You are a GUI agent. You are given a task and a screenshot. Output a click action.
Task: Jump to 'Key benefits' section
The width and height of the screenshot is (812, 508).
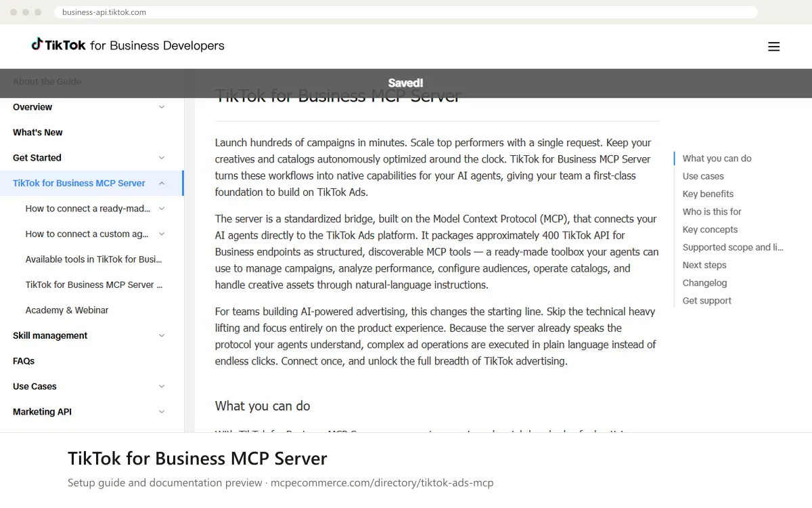(708, 194)
